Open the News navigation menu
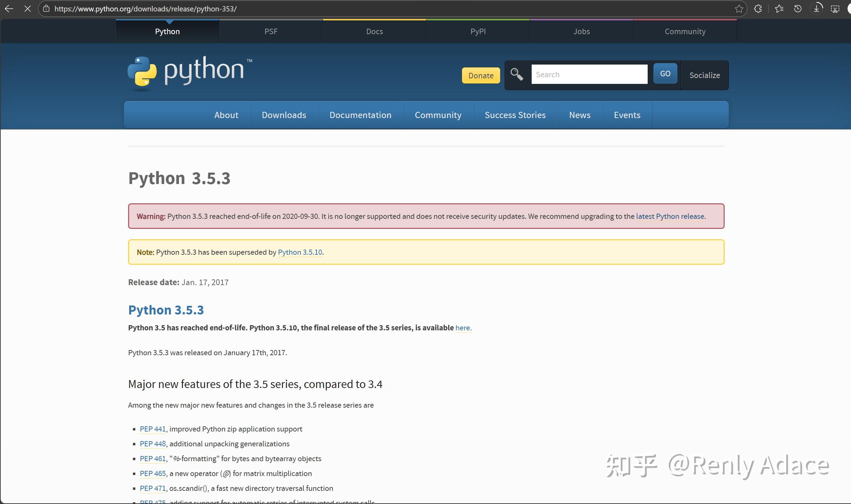The width and height of the screenshot is (851, 504). click(580, 115)
